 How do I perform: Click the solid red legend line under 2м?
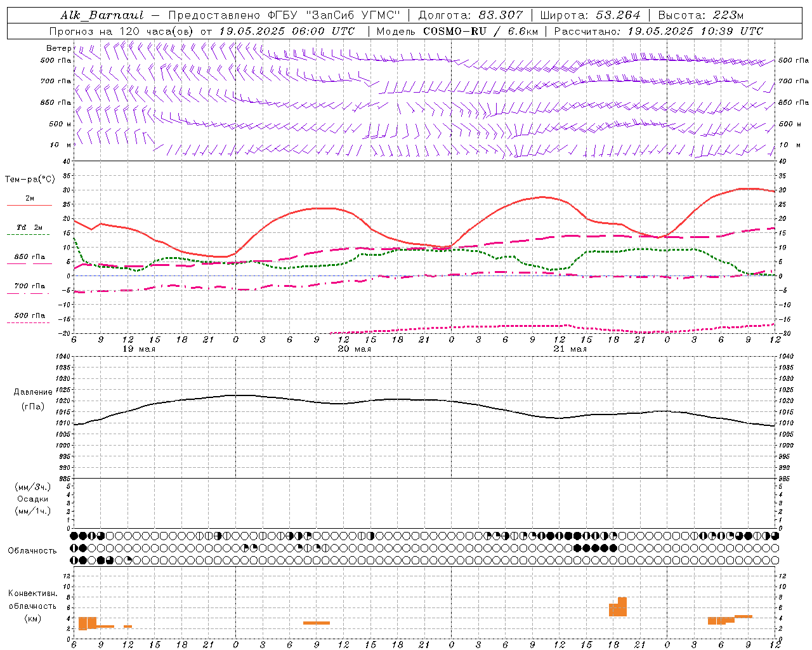[29, 206]
